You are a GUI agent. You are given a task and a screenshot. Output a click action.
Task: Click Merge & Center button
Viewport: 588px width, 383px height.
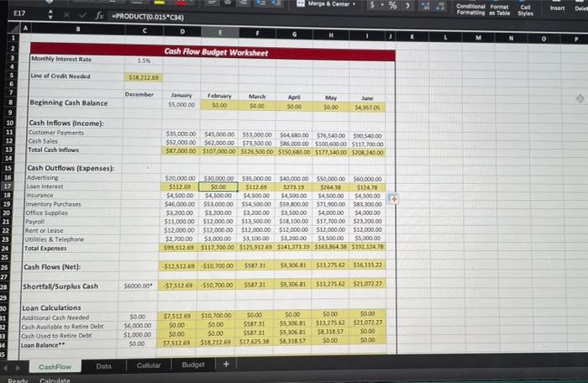click(325, 3)
